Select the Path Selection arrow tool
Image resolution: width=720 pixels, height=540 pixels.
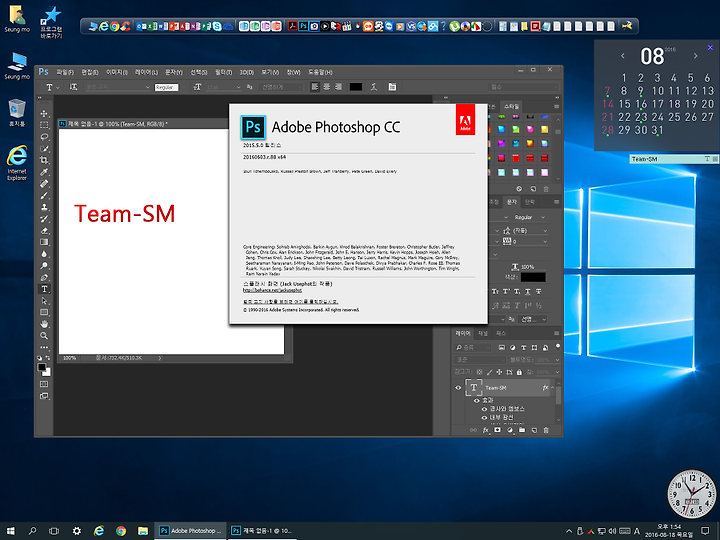(44, 301)
